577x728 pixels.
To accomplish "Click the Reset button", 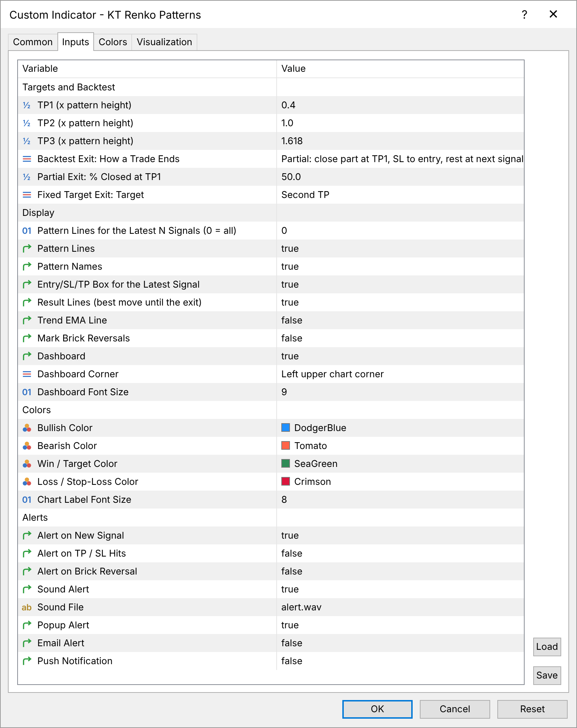I will point(532,709).
